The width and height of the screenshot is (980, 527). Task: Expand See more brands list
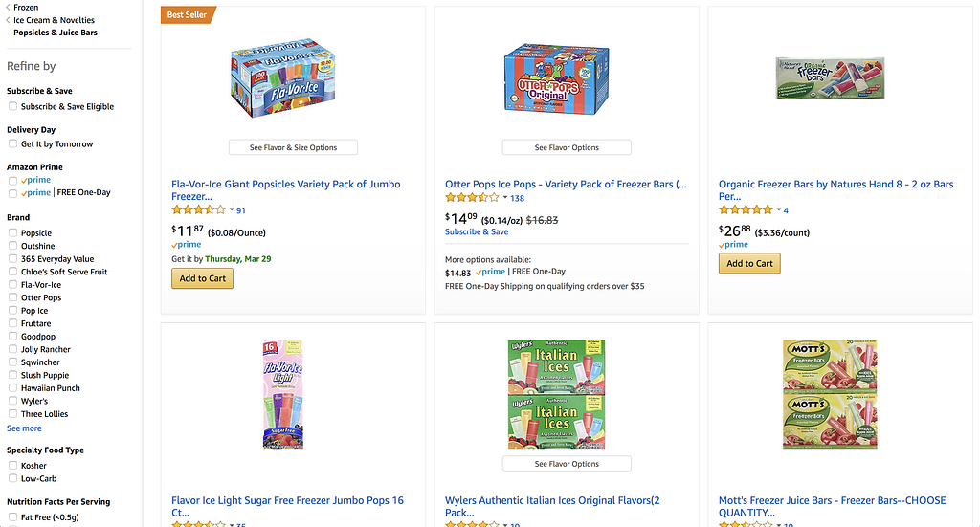point(24,428)
